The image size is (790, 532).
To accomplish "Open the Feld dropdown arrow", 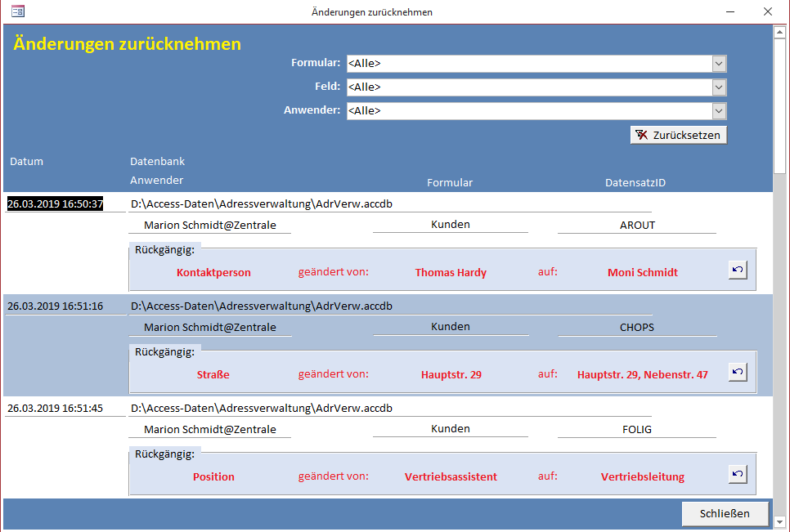I will [x=719, y=87].
